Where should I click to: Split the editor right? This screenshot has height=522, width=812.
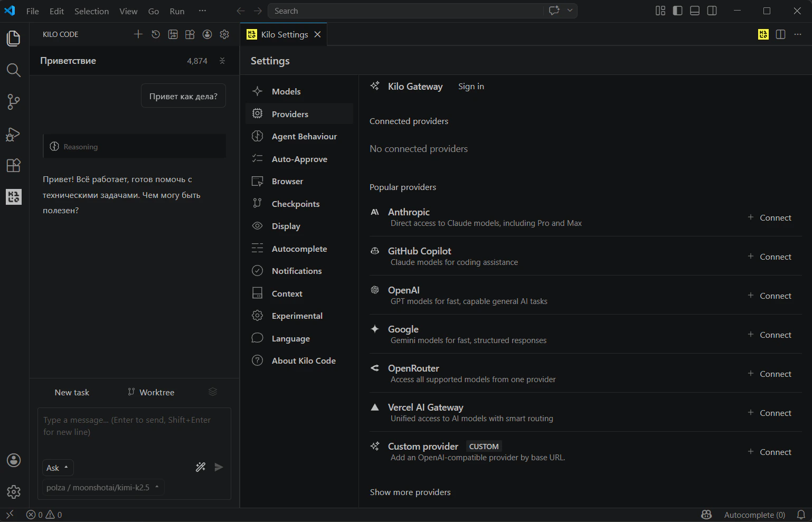pyautogui.click(x=781, y=34)
